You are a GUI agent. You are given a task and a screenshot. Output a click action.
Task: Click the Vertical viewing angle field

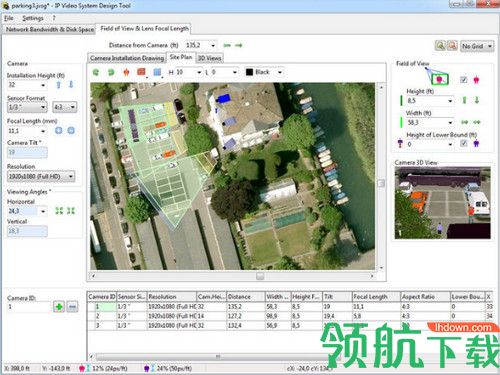(27, 231)
